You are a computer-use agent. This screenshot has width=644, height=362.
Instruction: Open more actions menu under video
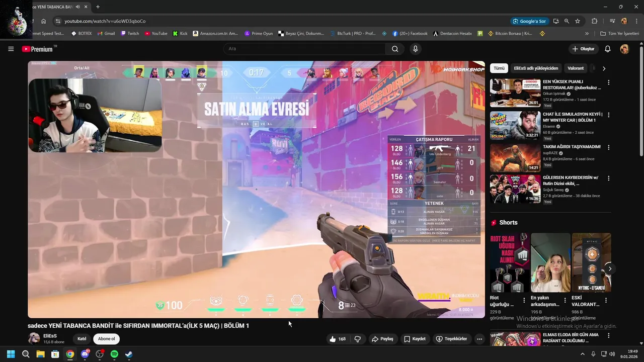[479, 339]
